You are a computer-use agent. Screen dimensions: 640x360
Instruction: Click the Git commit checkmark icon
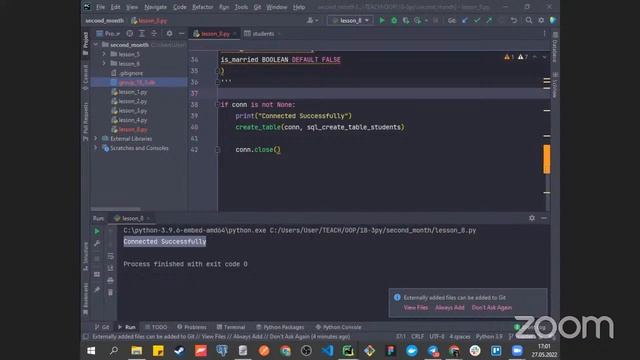tap(477, 20)
